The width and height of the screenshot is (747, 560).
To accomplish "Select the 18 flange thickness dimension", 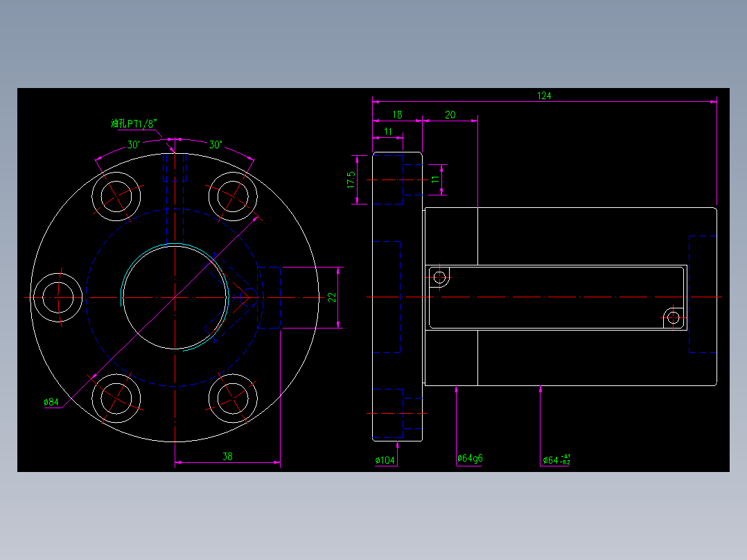I will tap(397, 115).
